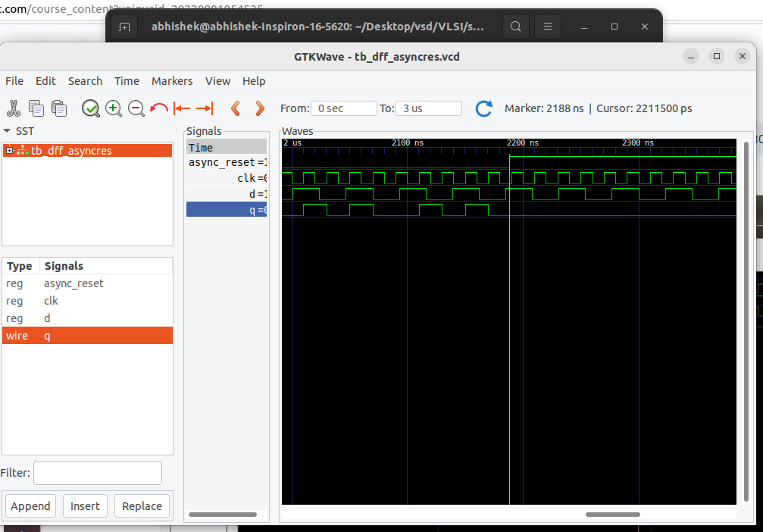Open the Search menu
The width and height of the screenshot is (763, 532).
click(85, 81)
